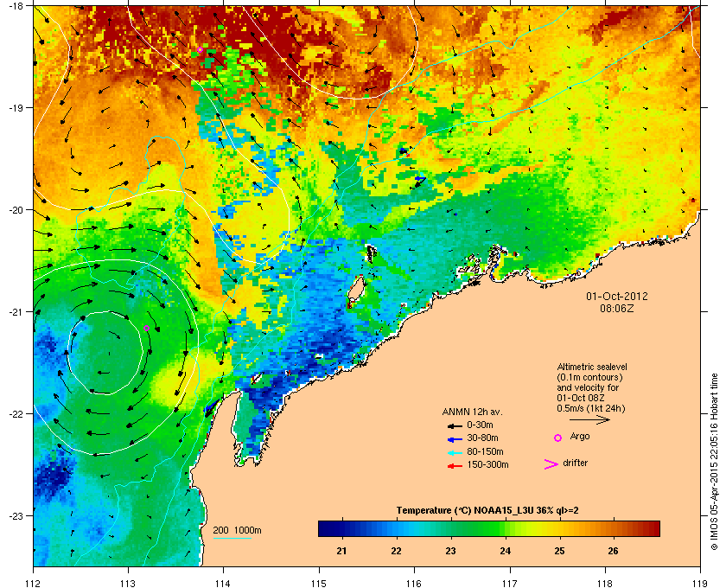
Task: Click the longitude axis label 117
Action: click(x=509, y=583)
